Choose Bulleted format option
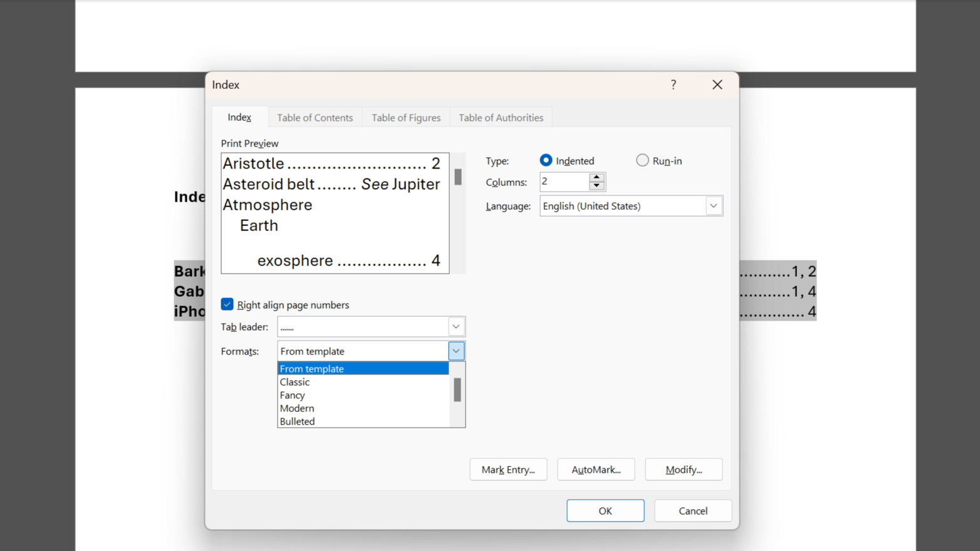This screenshot has height=551, width=980. coord(363,421)
